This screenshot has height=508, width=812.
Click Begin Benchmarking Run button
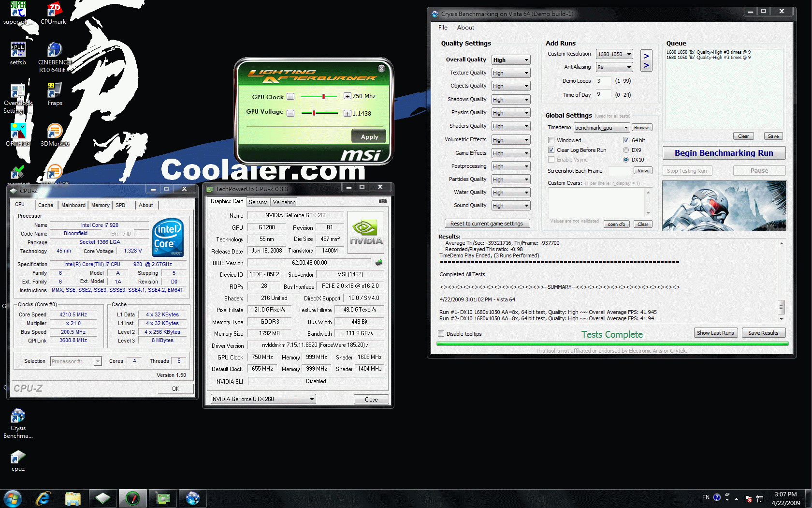[x=724, y=153]
